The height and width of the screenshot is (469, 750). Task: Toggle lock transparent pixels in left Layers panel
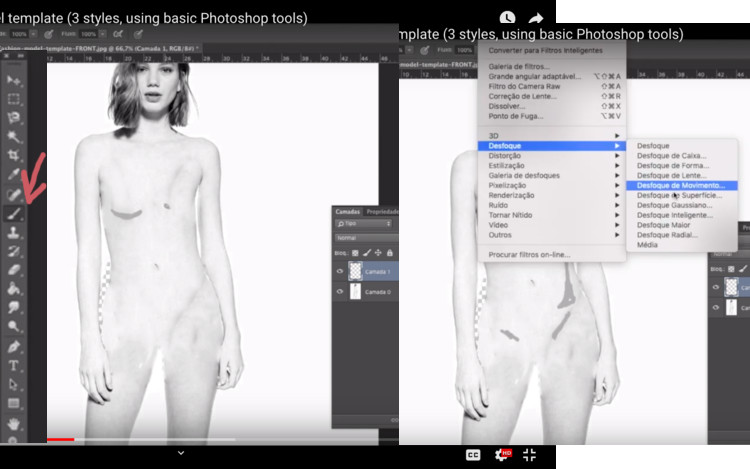pyautogui.click(x=355, y=253)
